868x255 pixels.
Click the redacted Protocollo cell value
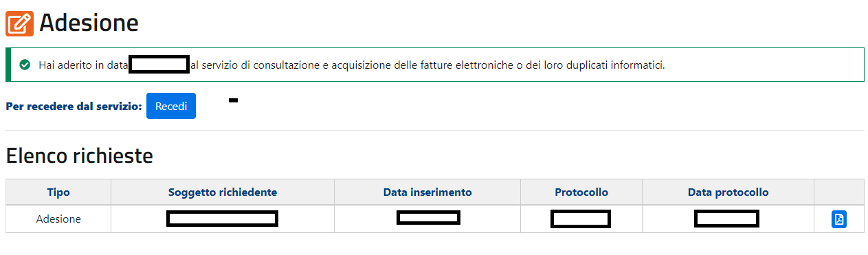click(x=581, y=219)
